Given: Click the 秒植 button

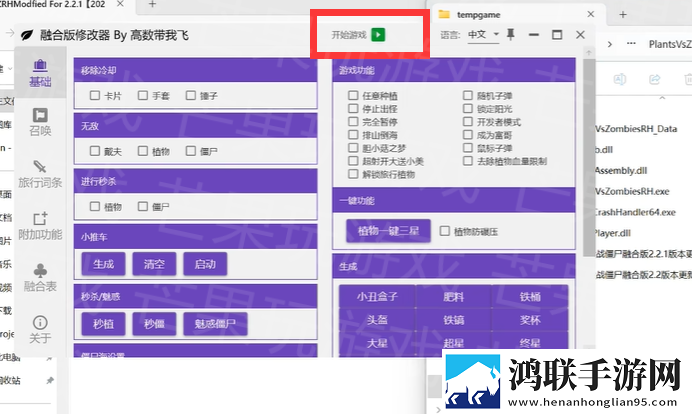Looking at the screenshot, I should pos(103,324).
